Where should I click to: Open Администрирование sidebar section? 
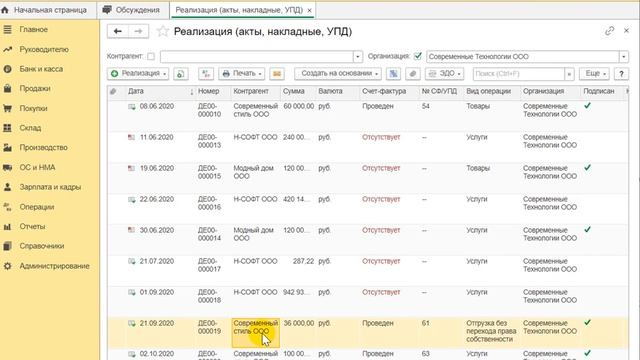point(54,266)
